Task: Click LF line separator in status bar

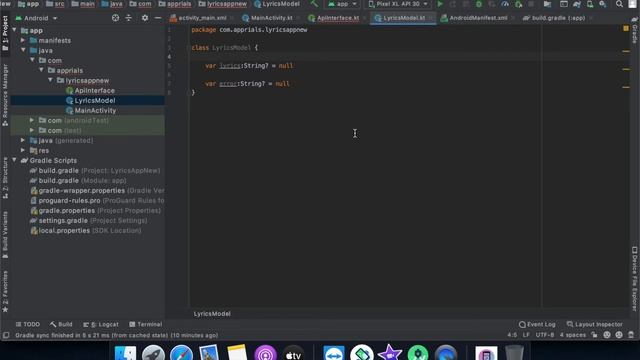Action: point(526,335)
